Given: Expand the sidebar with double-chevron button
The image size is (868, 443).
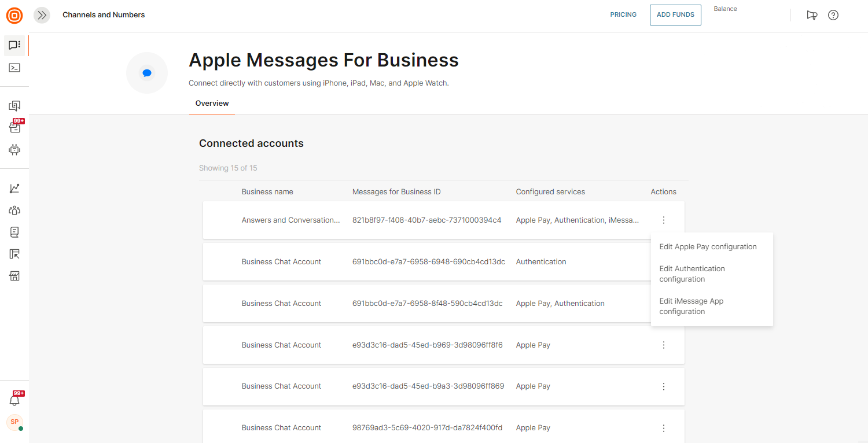Looking at the screenshot, I should (x=42, y=15).
